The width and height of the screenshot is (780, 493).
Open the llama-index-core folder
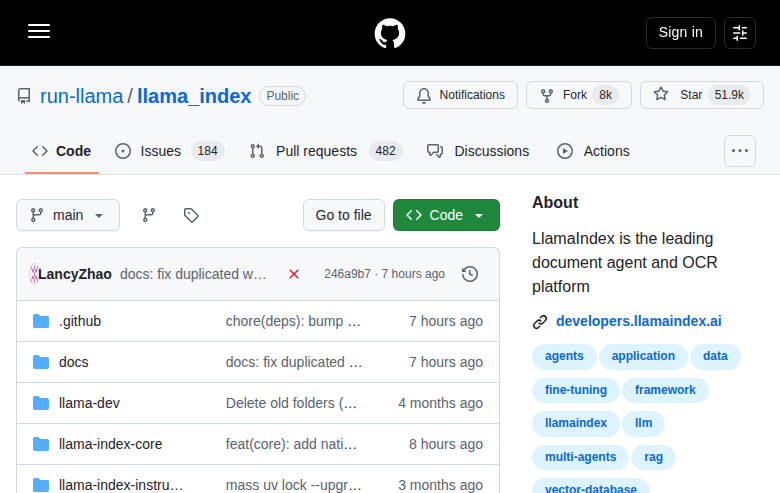pos(110,444)
